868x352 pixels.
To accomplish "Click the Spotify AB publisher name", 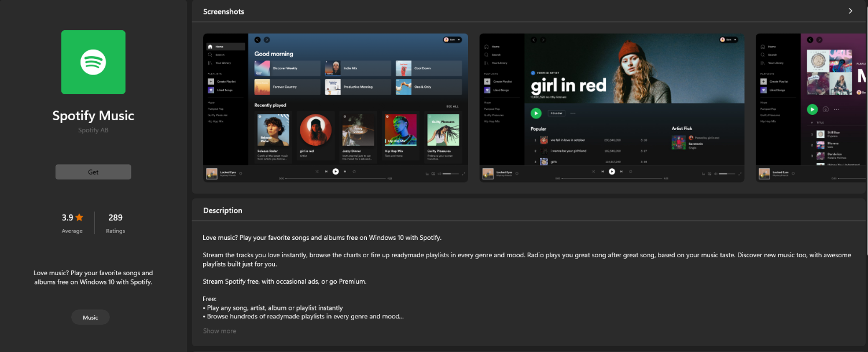I will tap(93, 131).
